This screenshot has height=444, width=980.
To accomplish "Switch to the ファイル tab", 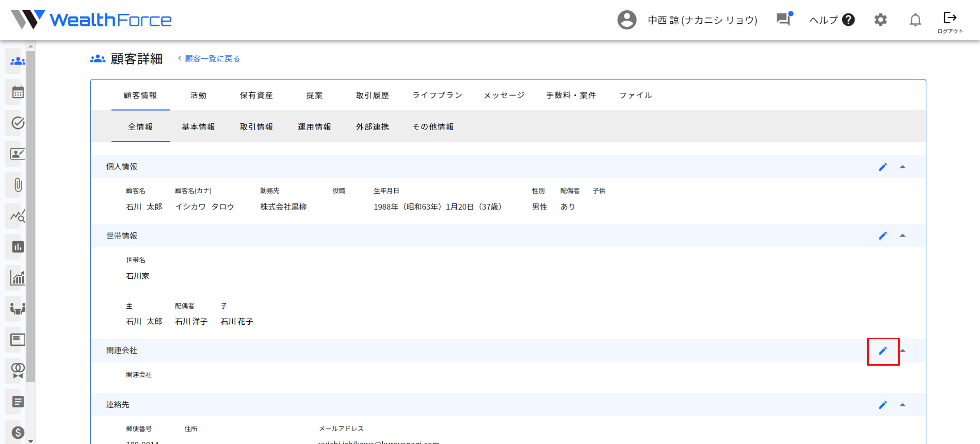I will pyautogui.click(x=636, y=95).
